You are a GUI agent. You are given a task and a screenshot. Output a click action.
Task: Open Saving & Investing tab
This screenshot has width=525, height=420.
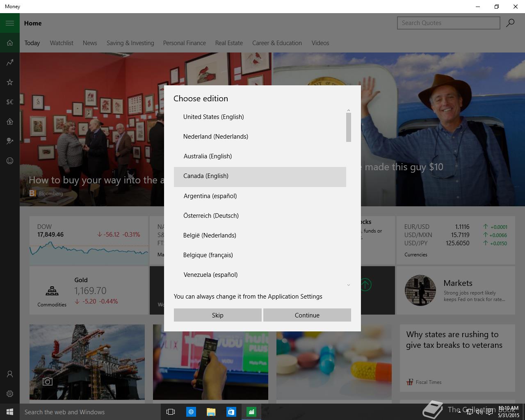(x=130, y=43)
